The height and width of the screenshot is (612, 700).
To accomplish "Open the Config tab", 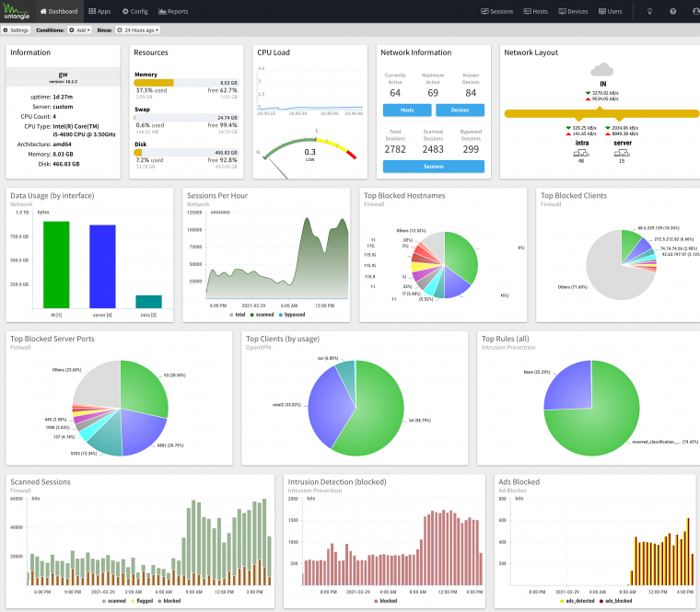I will coord(134,11).
